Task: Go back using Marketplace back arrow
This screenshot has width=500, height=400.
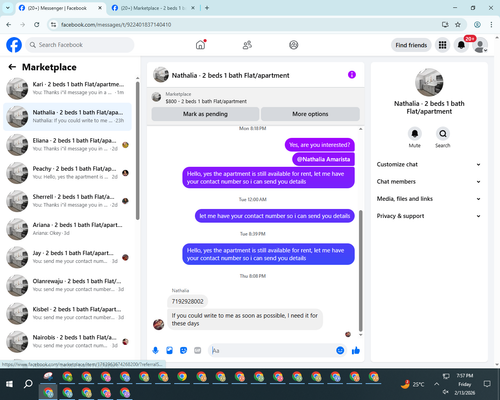Action: pos(12,67)
